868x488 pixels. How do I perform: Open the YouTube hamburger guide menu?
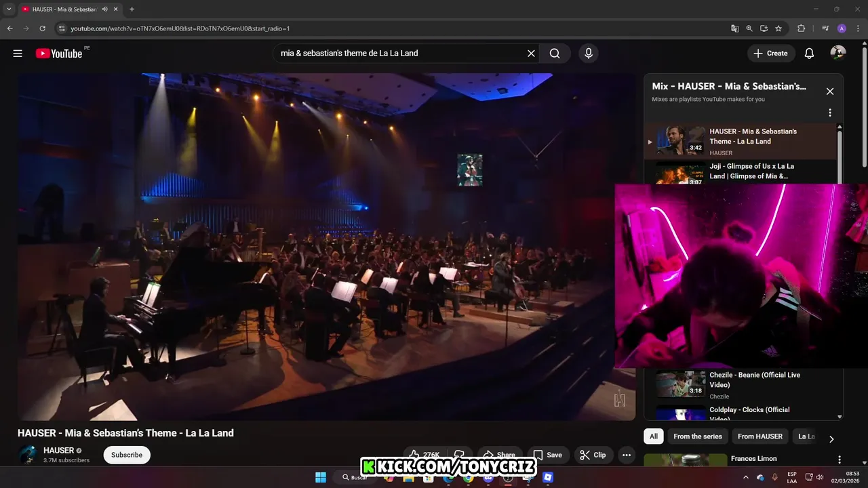click(x=18, y=54)
